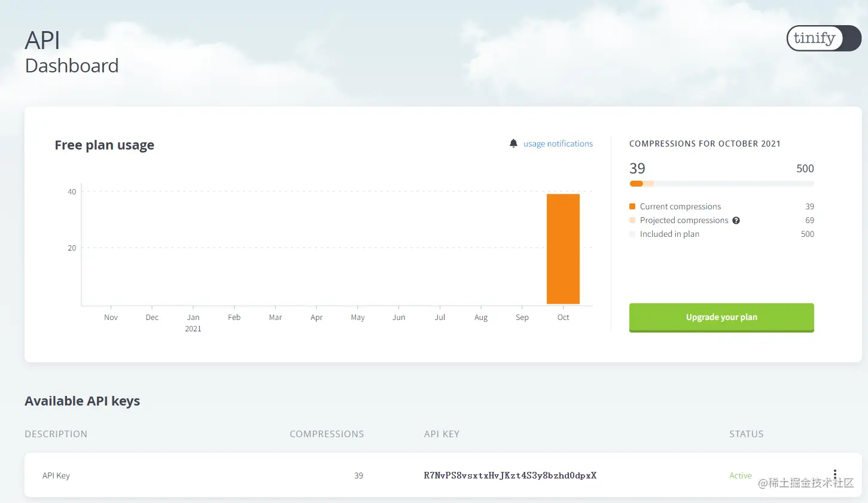
Task: Open the usage notifications link
Action: pos(558,144)
